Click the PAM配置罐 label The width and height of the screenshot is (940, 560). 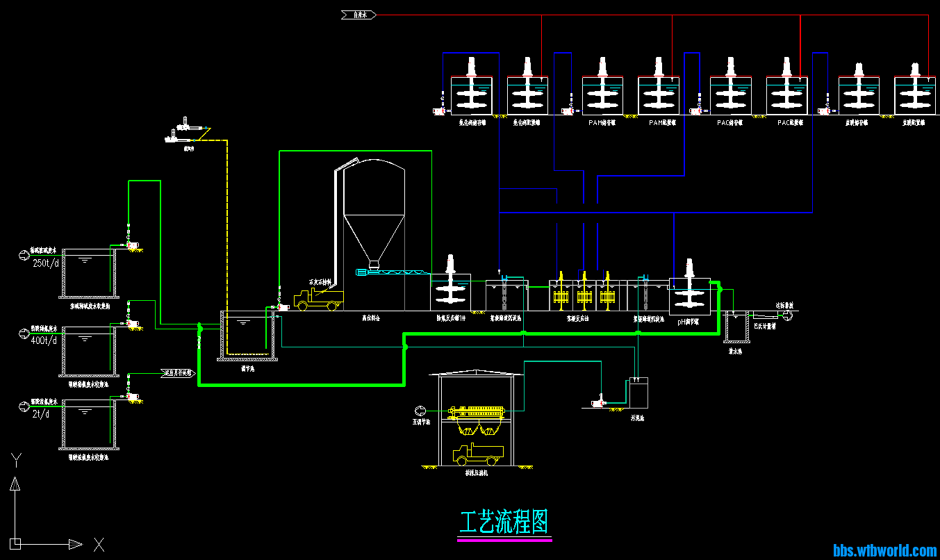(x=661, y=122)
